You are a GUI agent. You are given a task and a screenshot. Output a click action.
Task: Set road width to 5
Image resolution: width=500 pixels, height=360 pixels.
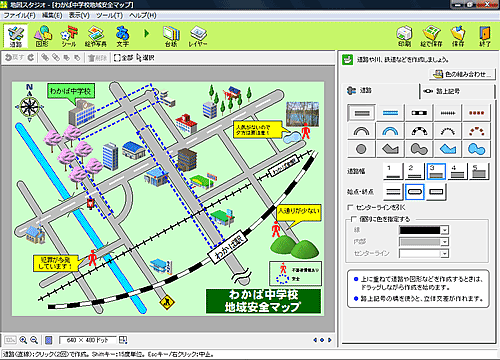click(479, 171)
